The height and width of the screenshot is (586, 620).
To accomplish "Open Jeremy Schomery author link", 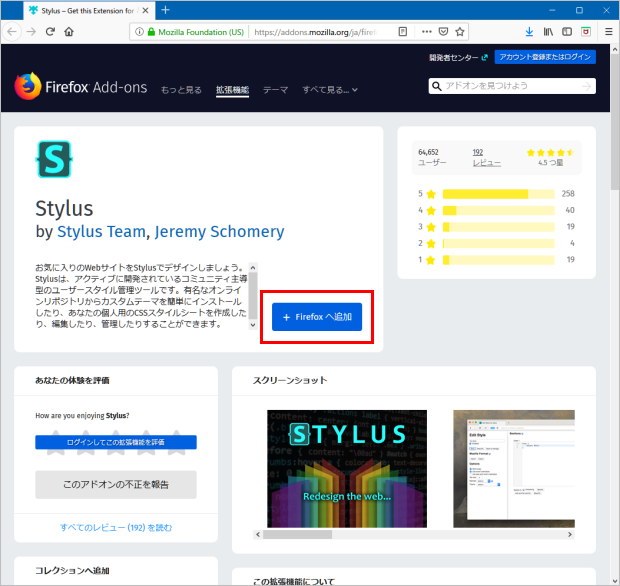I will click(x=219, y=231).
